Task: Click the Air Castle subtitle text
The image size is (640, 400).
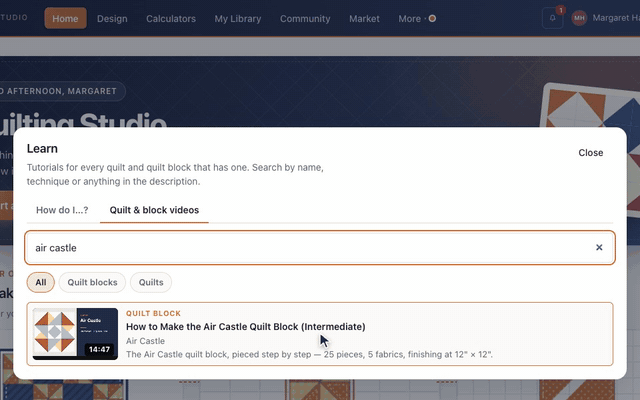Action: pos(145,341)
